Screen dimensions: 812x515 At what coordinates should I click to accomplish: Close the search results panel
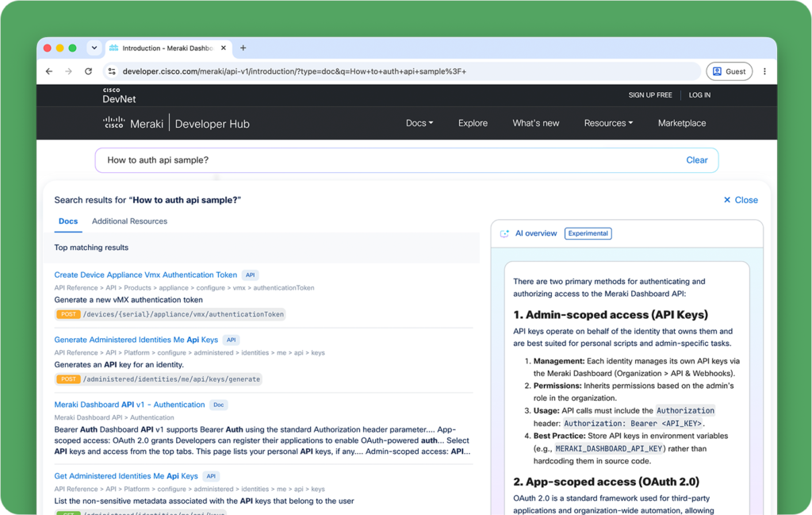[x=741, y=200]
